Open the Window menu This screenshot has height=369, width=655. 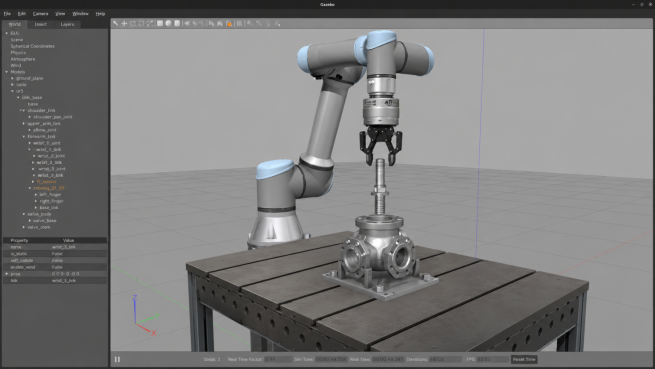[x=80, y=14]
